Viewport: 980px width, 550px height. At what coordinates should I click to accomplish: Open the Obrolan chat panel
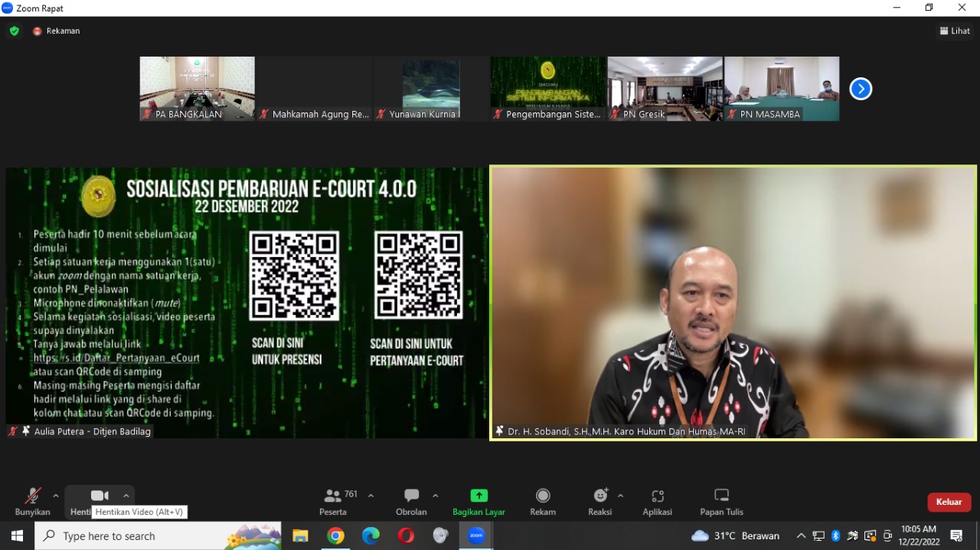(x=411, y=502)
